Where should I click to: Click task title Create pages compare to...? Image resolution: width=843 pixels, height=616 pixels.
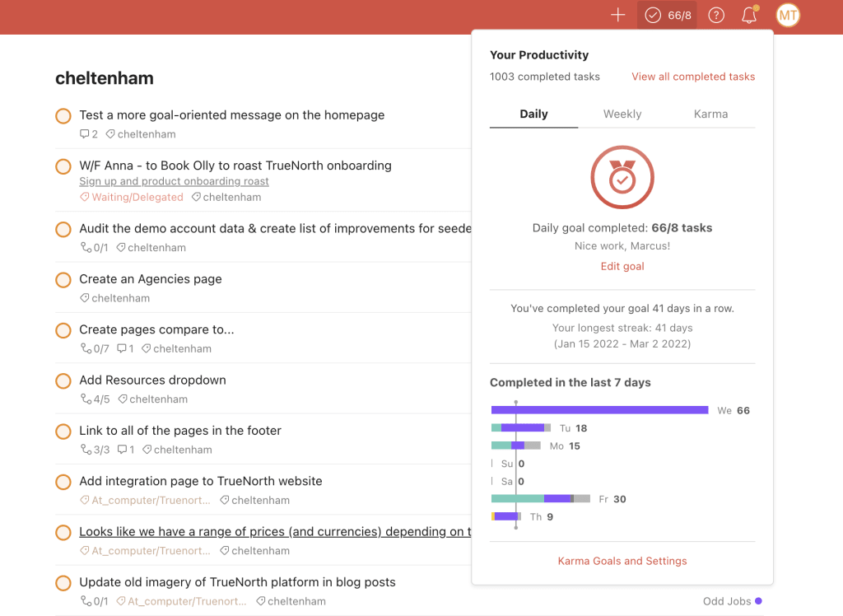156,329
